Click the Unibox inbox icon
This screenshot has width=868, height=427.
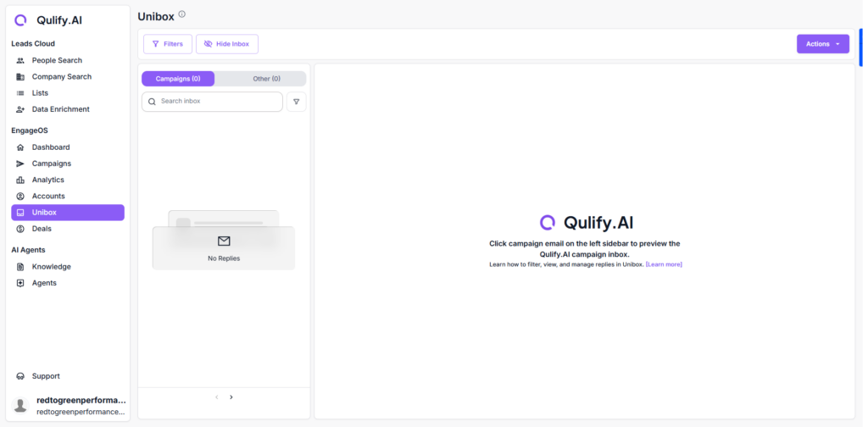click(x=20, y=213)
